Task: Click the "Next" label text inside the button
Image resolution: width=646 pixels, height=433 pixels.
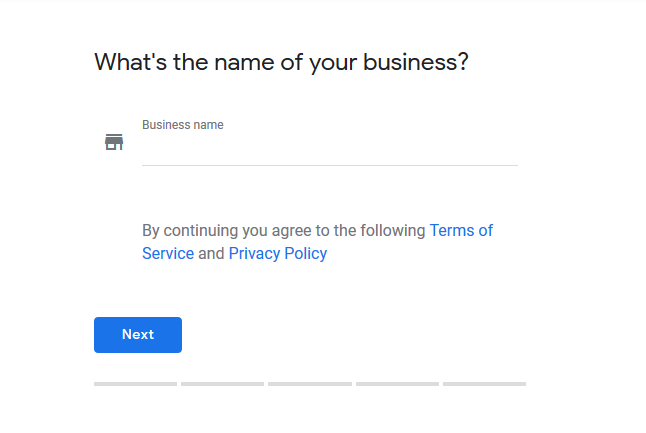Action: [x=138, y=334]
